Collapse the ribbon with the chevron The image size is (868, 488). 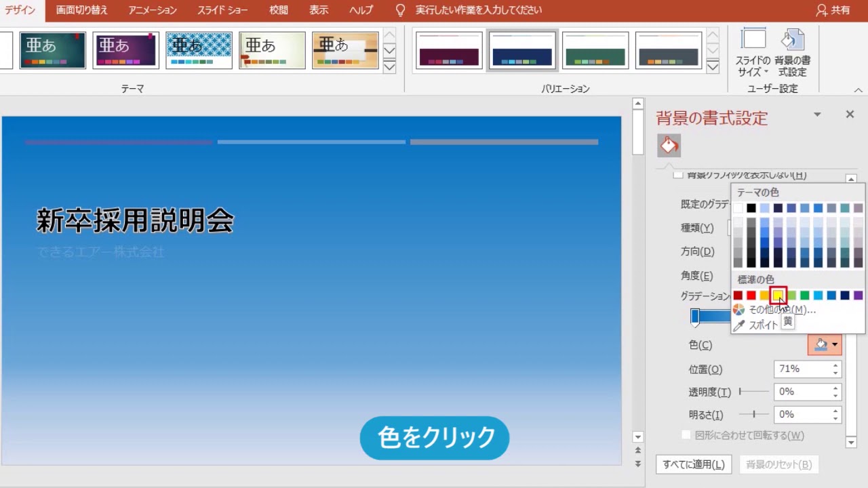(858, 89)
